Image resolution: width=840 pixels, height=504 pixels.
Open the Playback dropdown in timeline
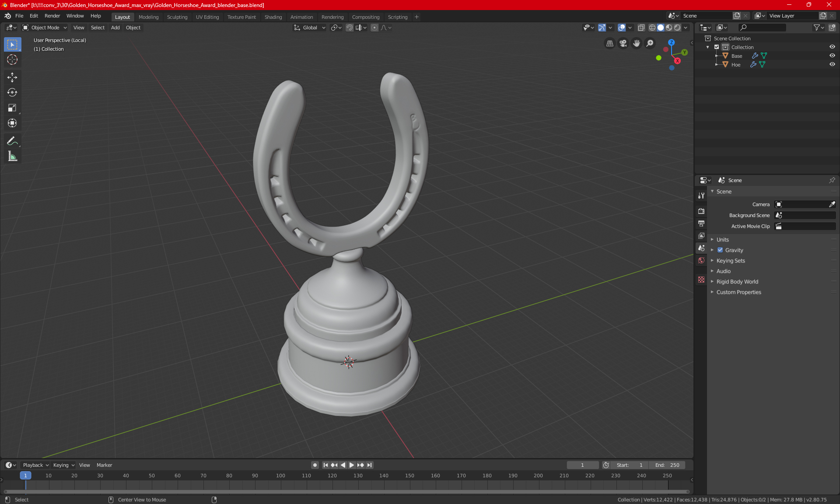coord(35,465)
